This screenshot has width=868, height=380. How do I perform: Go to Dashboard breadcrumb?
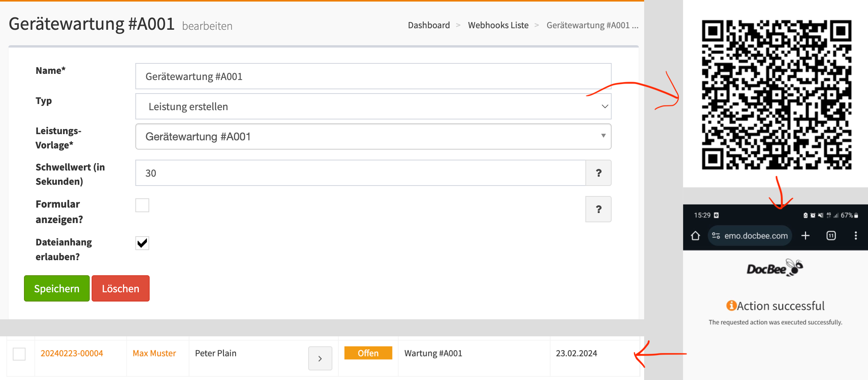(x=429, y=25)
